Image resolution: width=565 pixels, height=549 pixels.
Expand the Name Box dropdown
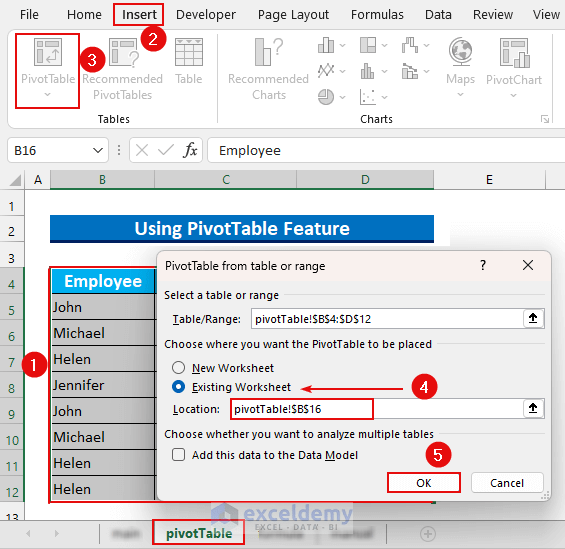coord(98,150)
